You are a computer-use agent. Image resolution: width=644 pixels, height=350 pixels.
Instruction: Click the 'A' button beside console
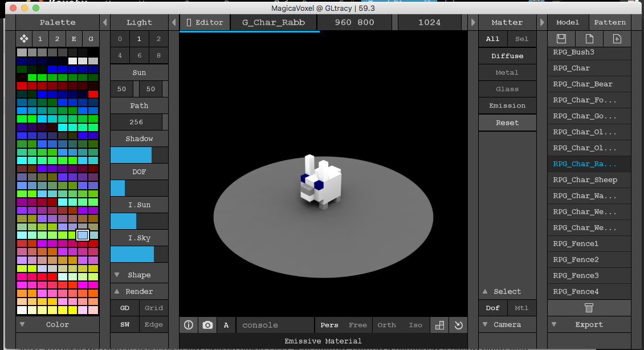(x=226, y=325)
